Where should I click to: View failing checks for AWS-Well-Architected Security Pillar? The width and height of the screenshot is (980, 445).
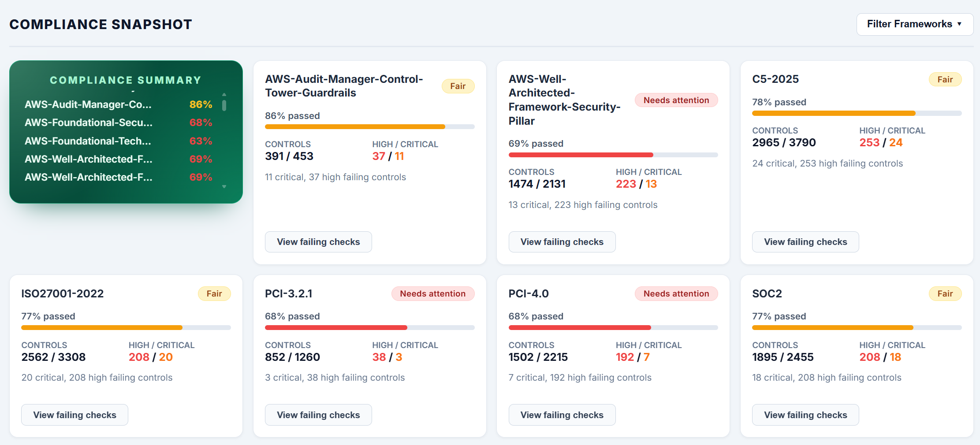coord(562,242)
